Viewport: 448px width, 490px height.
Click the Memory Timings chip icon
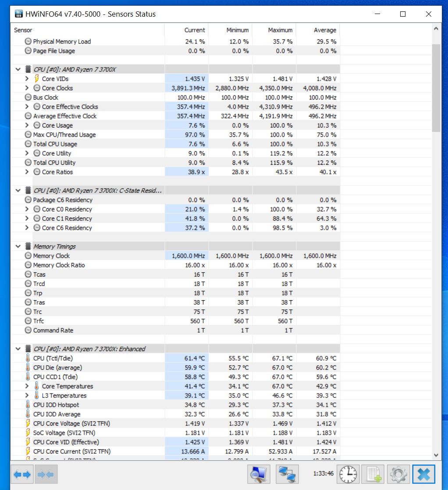point(28,246)
